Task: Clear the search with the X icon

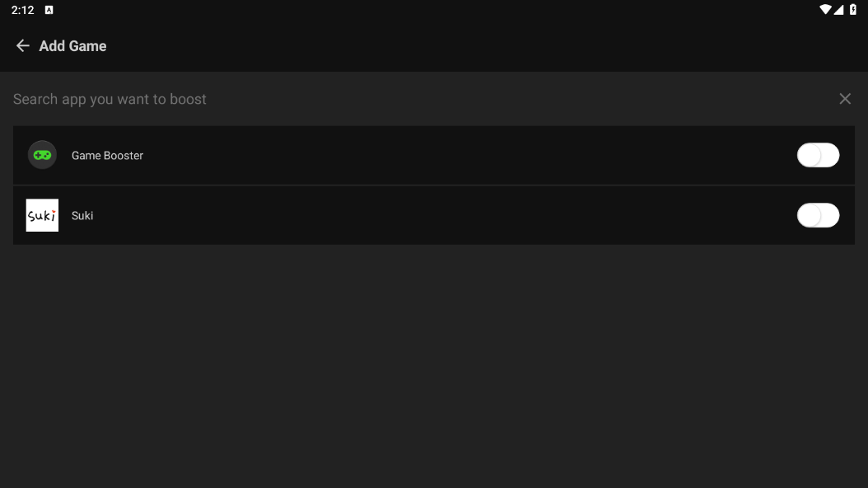Action: click(845, 99)
